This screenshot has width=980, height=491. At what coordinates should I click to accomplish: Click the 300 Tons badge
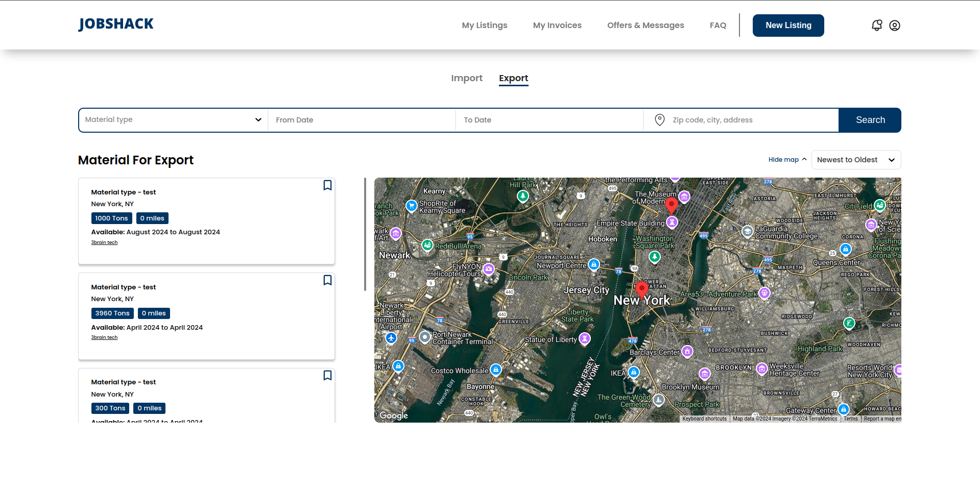110,408
